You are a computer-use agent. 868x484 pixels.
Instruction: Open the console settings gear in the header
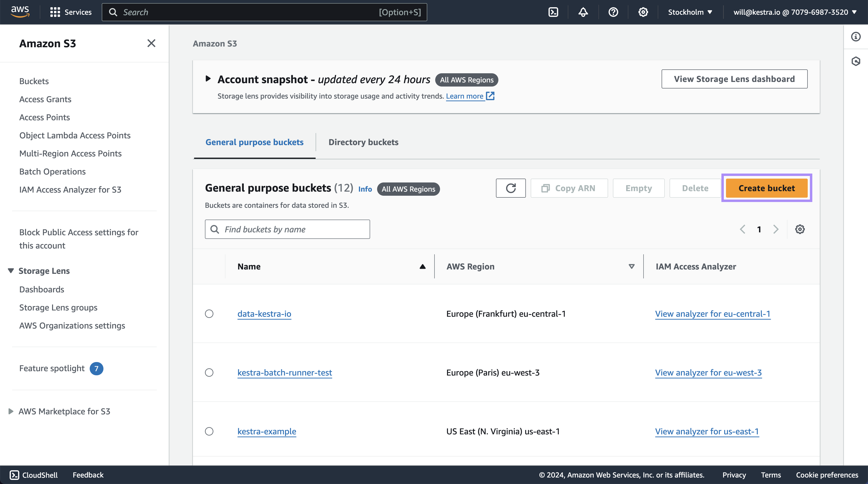(x=643, y=12)
